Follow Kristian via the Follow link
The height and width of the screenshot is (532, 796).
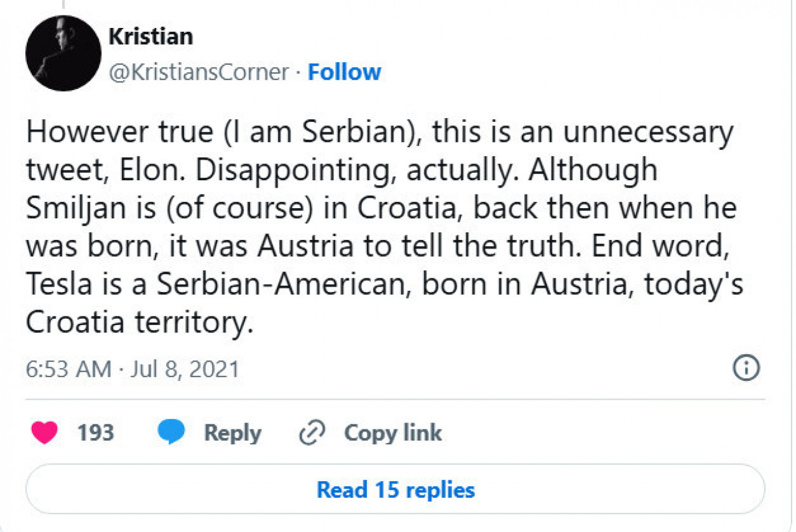tap(345, 72)
